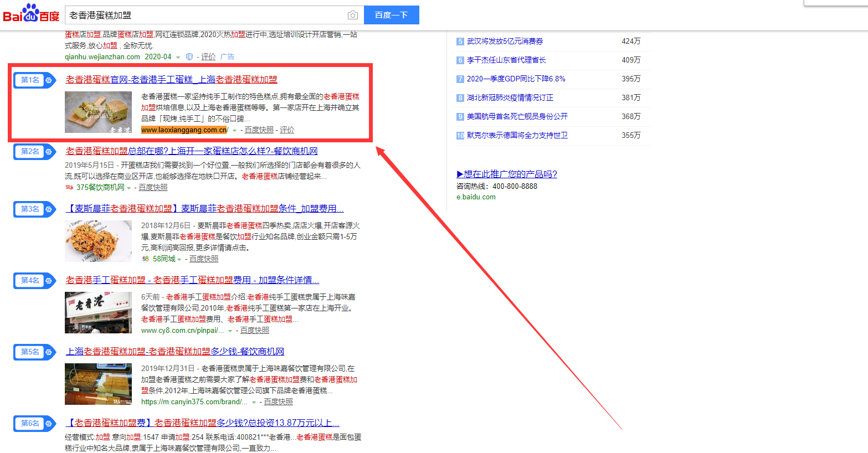Open fifth result cake tray thumbnail
This screenshot has width=868, height=453.
(x=98, y=384)
